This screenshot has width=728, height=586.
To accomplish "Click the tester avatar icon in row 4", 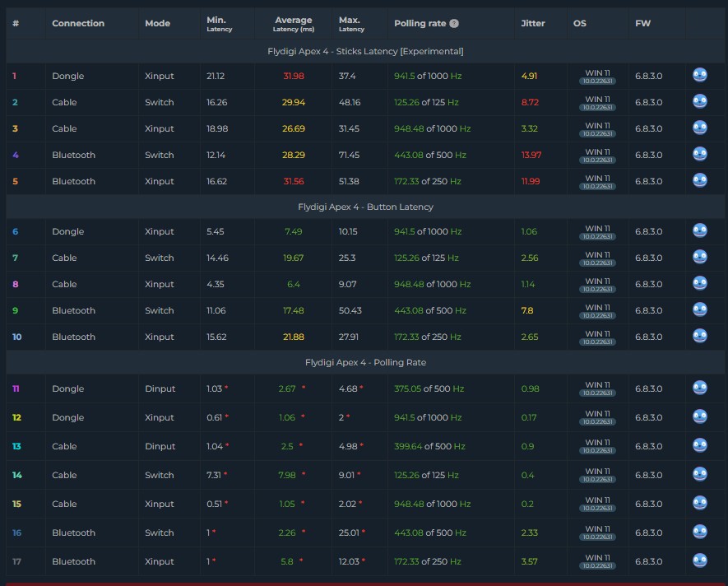I will coord(700,154).
